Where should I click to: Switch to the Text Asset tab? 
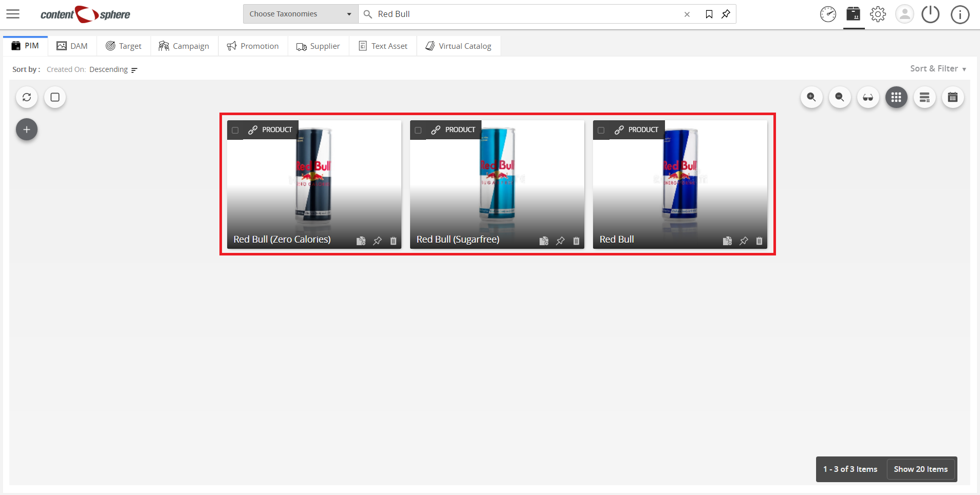[383, 46]
